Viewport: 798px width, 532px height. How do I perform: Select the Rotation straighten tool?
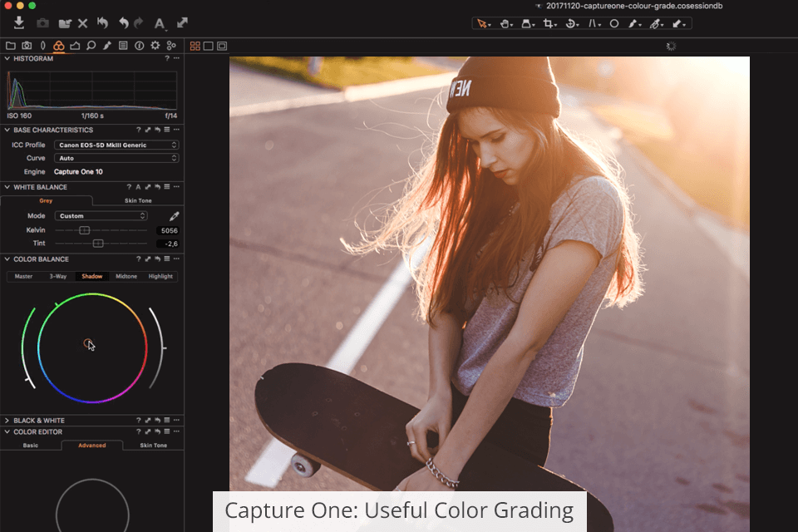click(x=571, y=24)
